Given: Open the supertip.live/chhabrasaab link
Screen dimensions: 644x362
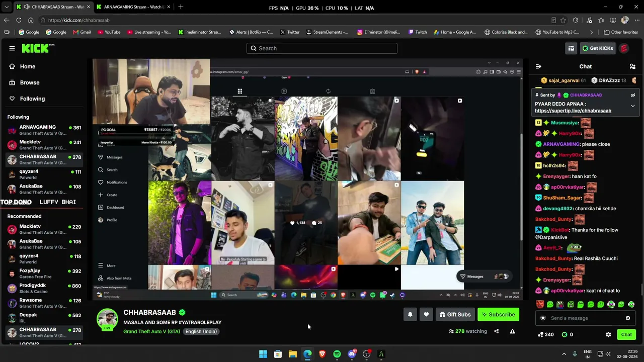Looking at the screenshot, I should click(x=573, y=111).
